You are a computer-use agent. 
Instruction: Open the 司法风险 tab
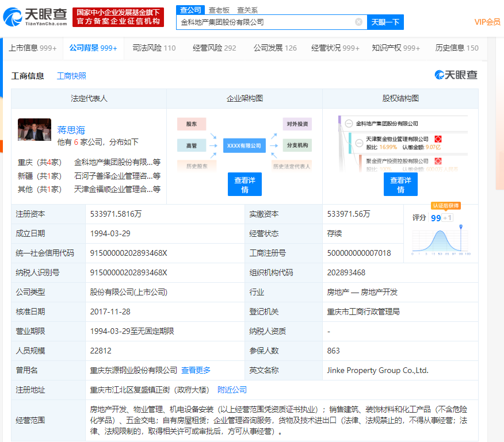click(x=154, y=48)
